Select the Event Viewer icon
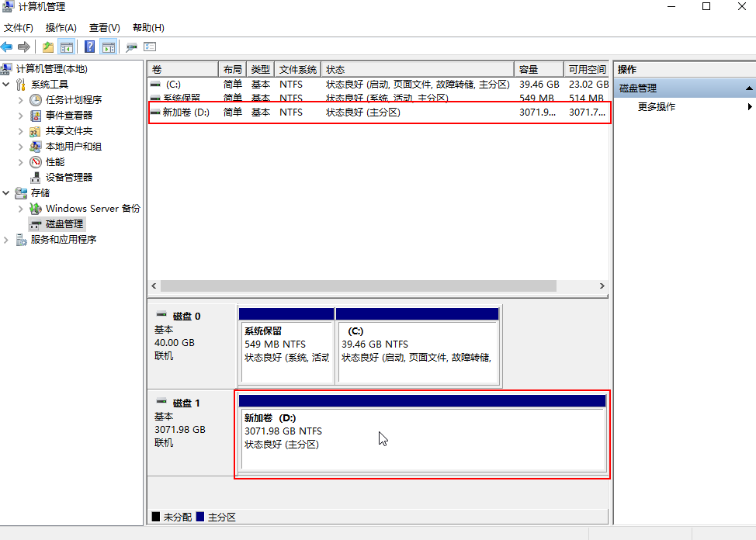This screenshot has height=540, width=756. click(35, 116)
